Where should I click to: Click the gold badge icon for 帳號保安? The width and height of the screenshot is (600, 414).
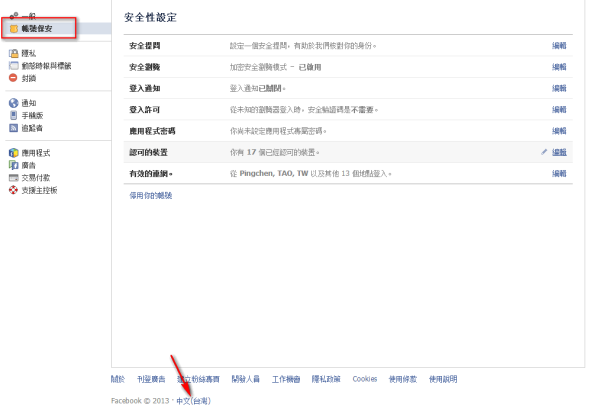click(x=14, y=29)
